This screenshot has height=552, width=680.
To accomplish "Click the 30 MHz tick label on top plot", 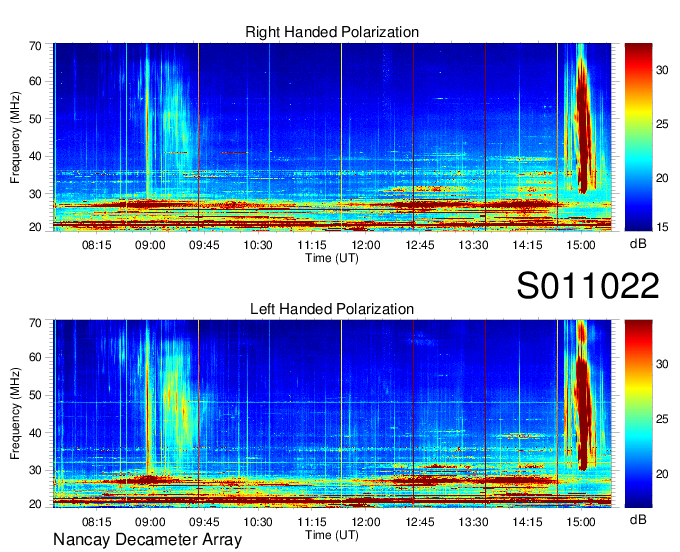I will click(x=35, y=194).
